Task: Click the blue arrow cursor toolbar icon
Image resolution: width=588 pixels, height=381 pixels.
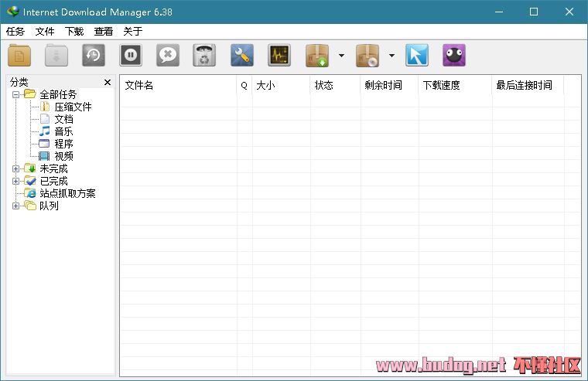Action: tap(417, 56)
